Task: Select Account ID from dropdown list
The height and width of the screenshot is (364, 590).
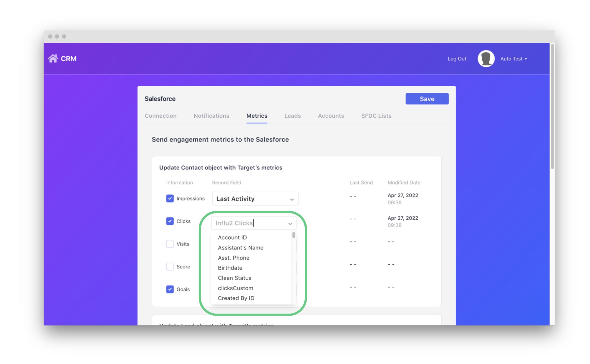Action: click(232, 237)
